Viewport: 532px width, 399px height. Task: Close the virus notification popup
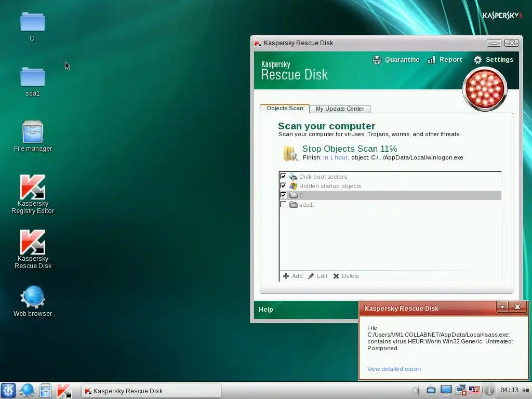click(x=517, y=307)
